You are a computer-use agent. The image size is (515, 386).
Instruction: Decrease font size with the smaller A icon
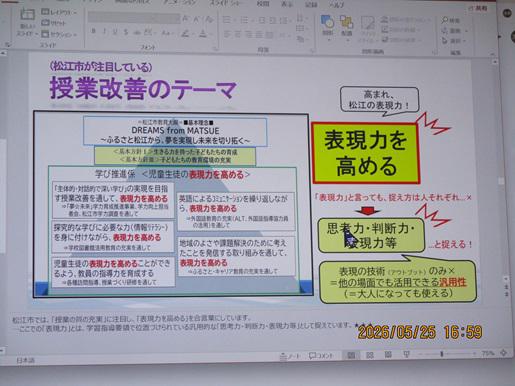click(x=196, y=19)
